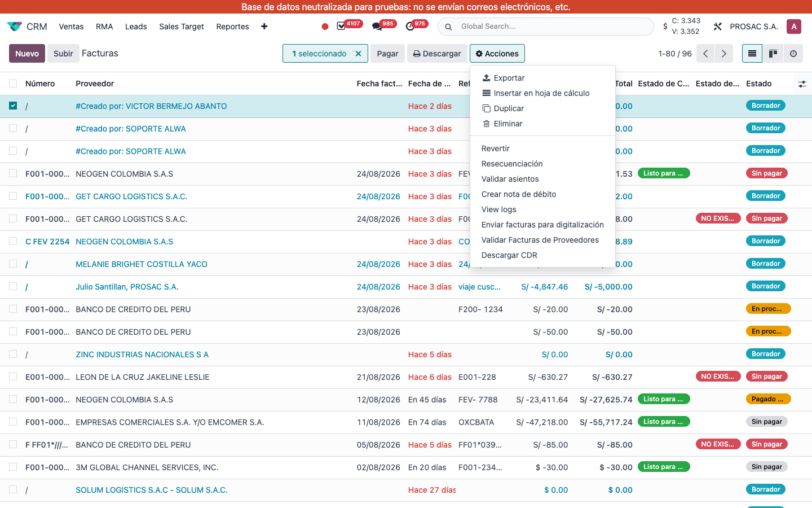The width and height of the screenshot is (812, 508).
Task: Open the Leads menu
Action: tap(136, 27)
